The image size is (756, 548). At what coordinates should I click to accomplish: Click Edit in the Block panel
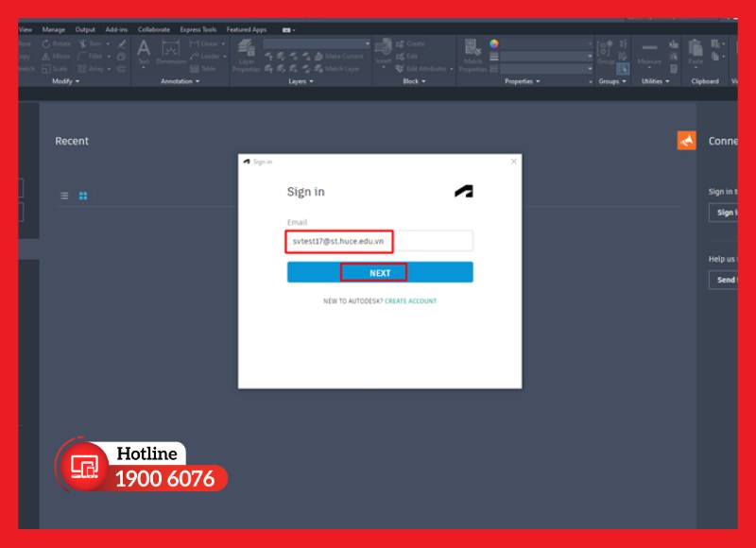tap(406, 57)
